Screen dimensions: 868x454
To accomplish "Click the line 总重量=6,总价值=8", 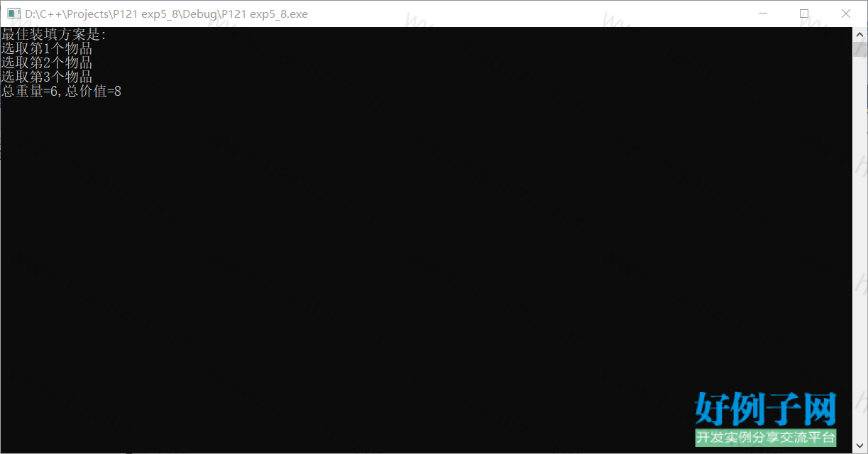I will pyautogui.click(x=61, y=92).
